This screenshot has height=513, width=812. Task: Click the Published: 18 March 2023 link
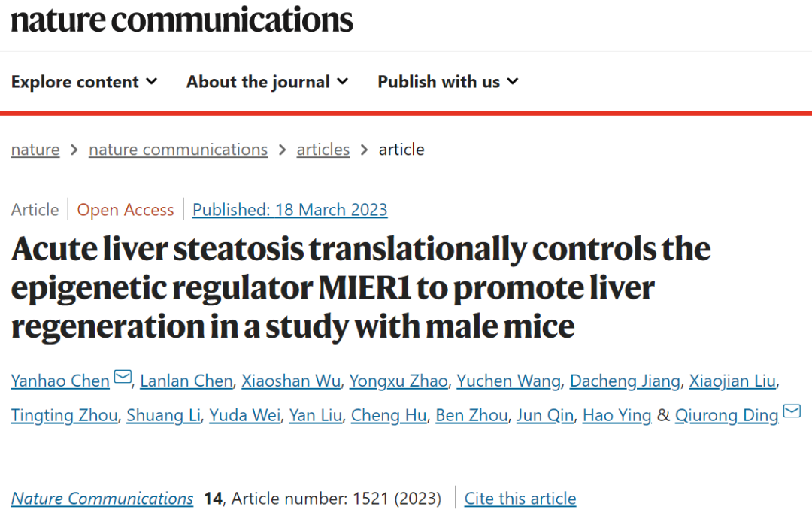(x=290, y=210)
